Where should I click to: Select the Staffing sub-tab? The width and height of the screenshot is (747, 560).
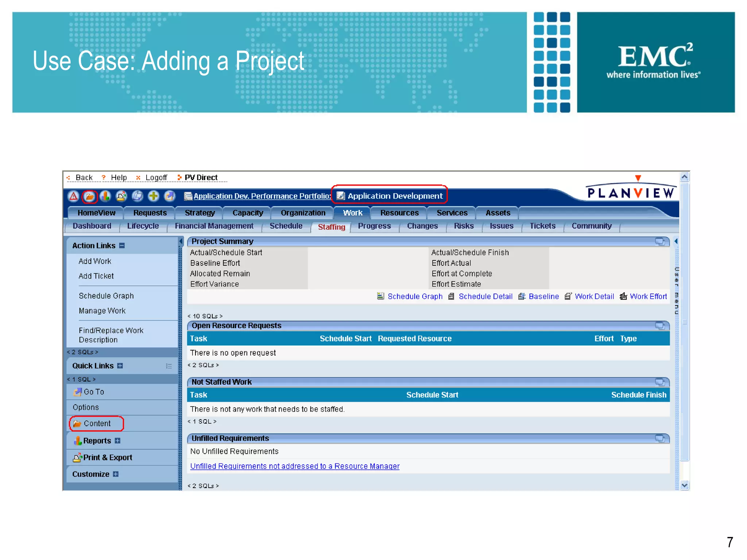pyautogui.click(x=331, y=227)
